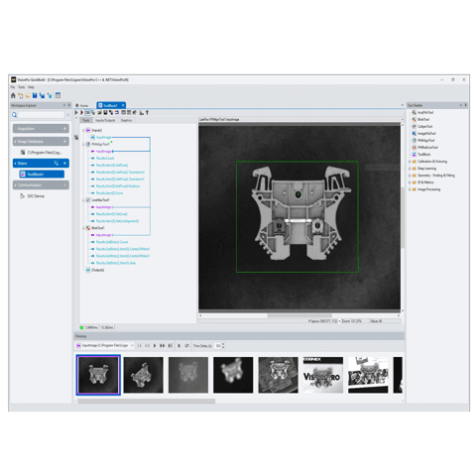Expand Calibration & Fixturing folder
Image resolution: width=476 pixels, height=476 pixels.
point(410,162)
